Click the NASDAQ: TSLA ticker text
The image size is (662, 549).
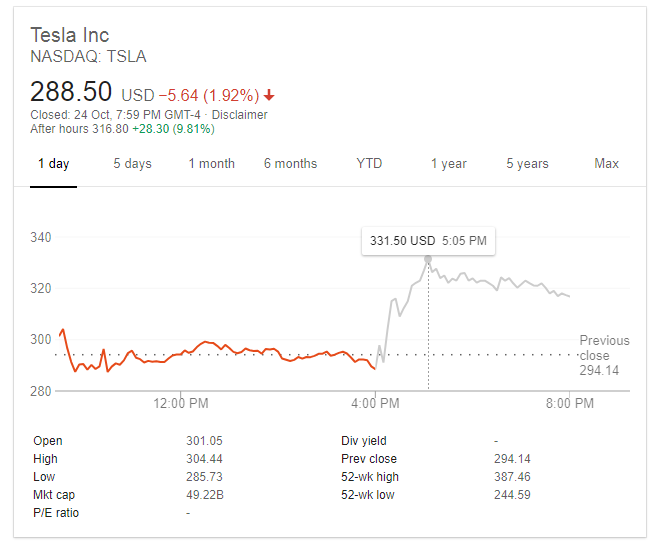pyautogui.click(x=88, y=57)
